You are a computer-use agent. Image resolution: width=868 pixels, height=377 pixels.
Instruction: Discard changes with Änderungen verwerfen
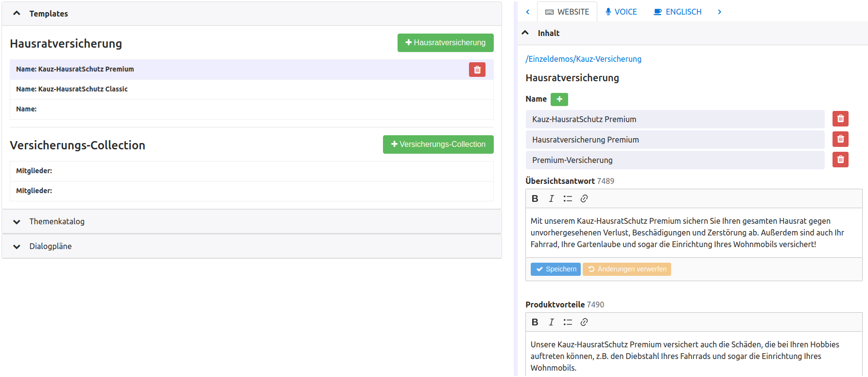point(627,269)
